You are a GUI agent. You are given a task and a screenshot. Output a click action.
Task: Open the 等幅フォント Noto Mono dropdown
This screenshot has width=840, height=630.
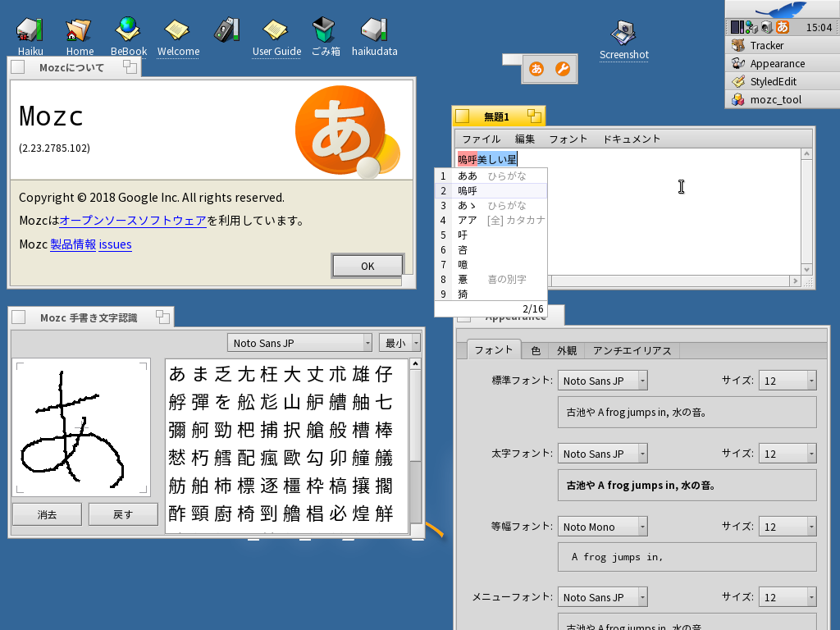point(603,527)
